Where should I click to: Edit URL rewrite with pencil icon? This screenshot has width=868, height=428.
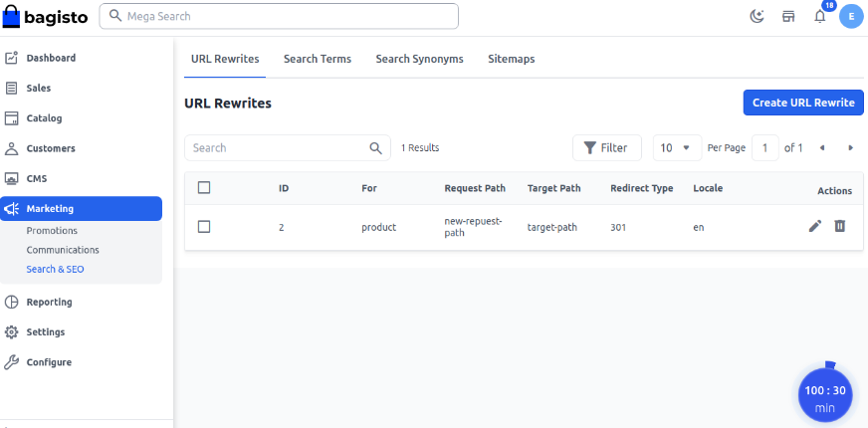815,227
